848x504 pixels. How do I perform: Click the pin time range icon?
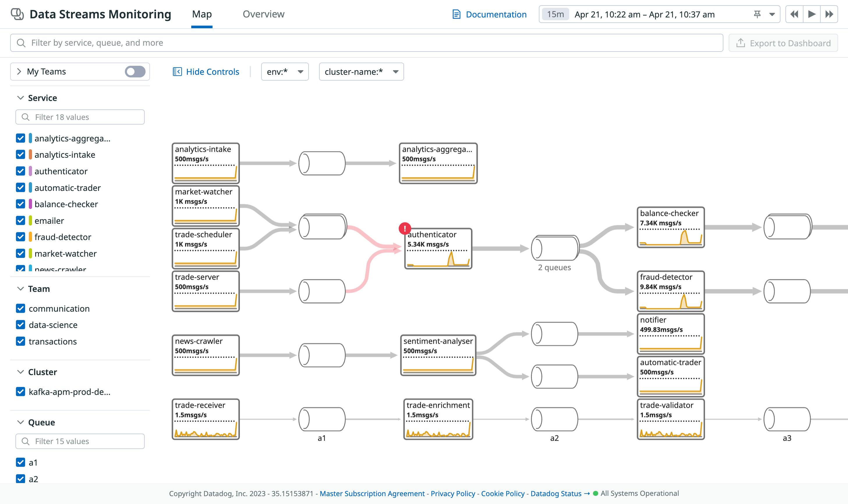tap(757, 14)
